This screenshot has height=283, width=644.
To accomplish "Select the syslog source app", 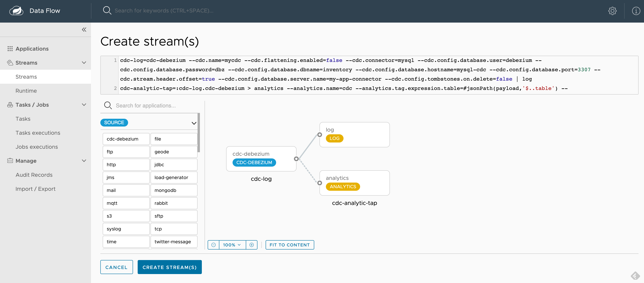I will [x=126, y=229].
